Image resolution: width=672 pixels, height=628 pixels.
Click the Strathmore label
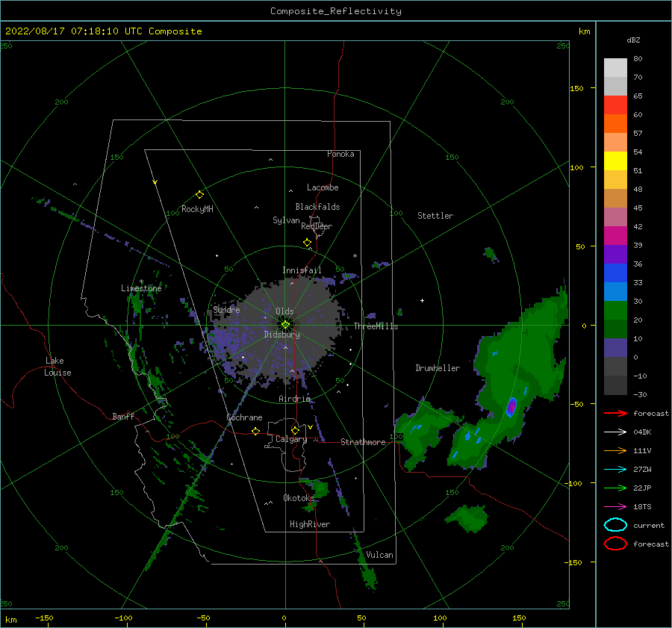pos(363,442)
